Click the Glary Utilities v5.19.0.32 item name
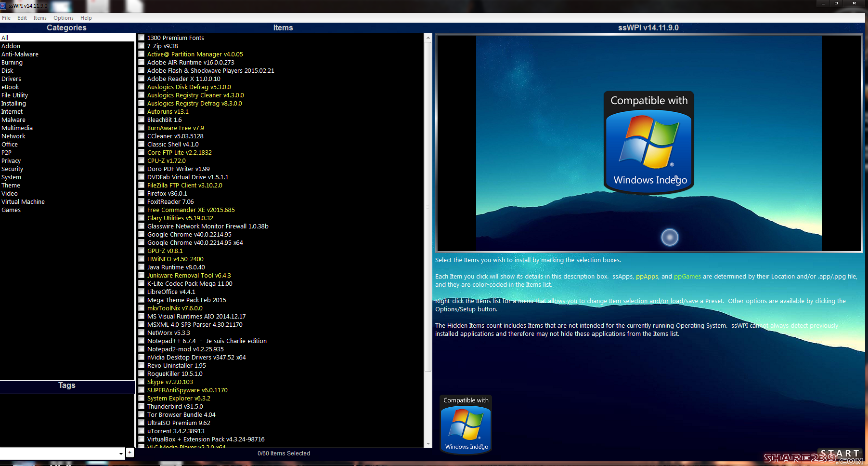The image size is (868, 466). [x=180, y=218]
